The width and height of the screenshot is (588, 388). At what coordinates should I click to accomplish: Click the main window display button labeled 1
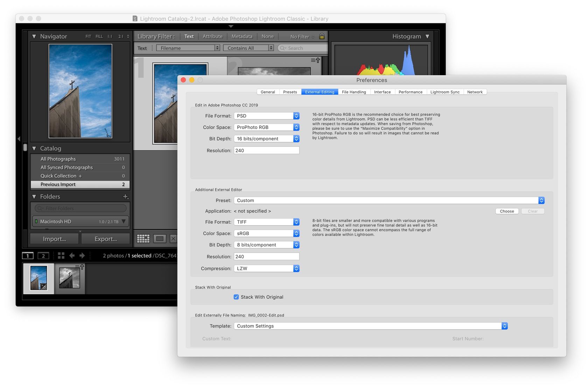tap(28, 256)
